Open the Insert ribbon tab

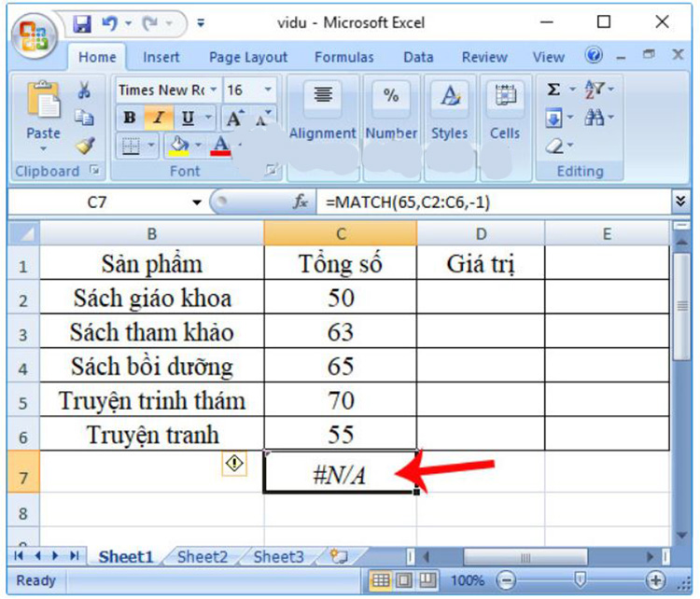pos(161,57)
